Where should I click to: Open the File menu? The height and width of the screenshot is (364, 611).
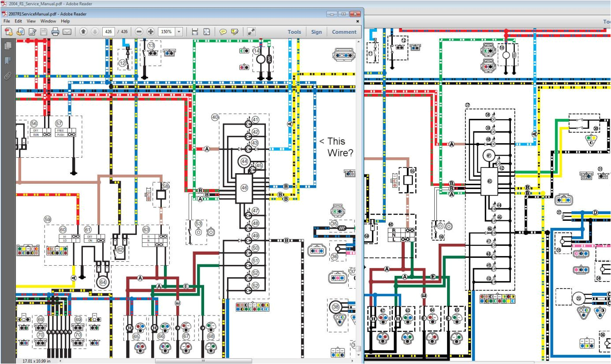(x=7, y=21)
